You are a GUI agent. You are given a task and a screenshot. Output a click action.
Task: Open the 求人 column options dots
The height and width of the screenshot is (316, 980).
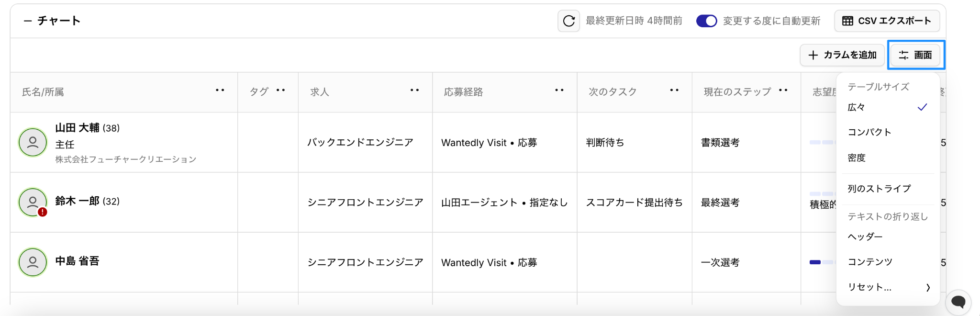(x=414, y=90)
